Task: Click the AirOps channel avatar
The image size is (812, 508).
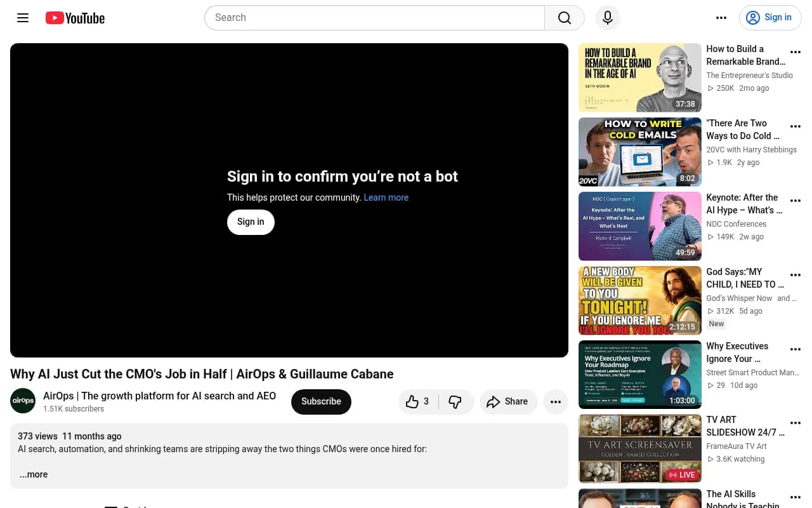Action: (23, 401)
